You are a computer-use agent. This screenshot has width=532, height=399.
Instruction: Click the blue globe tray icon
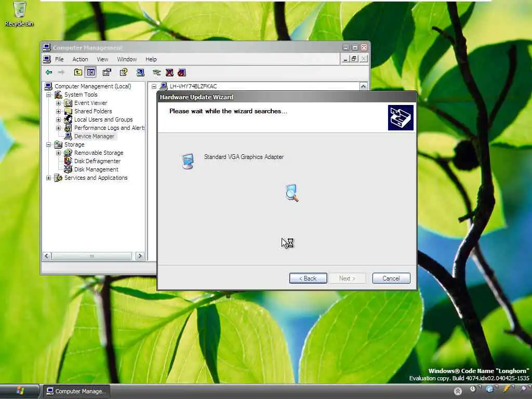[489, 389]
